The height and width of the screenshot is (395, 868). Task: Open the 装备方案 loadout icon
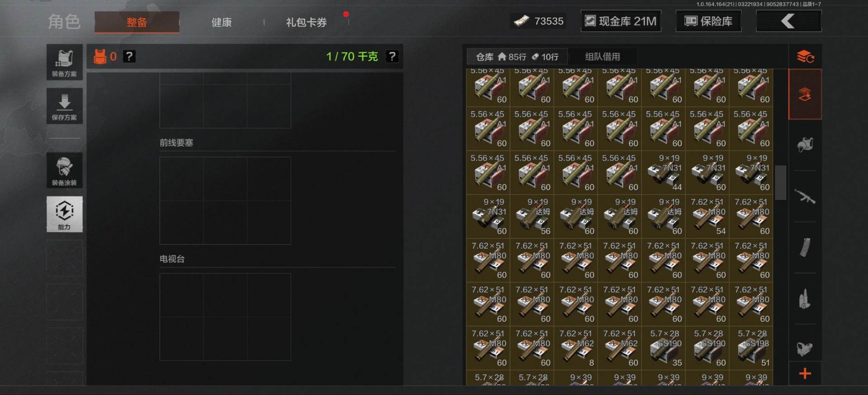pyautogui.click(x=64, y=62)
